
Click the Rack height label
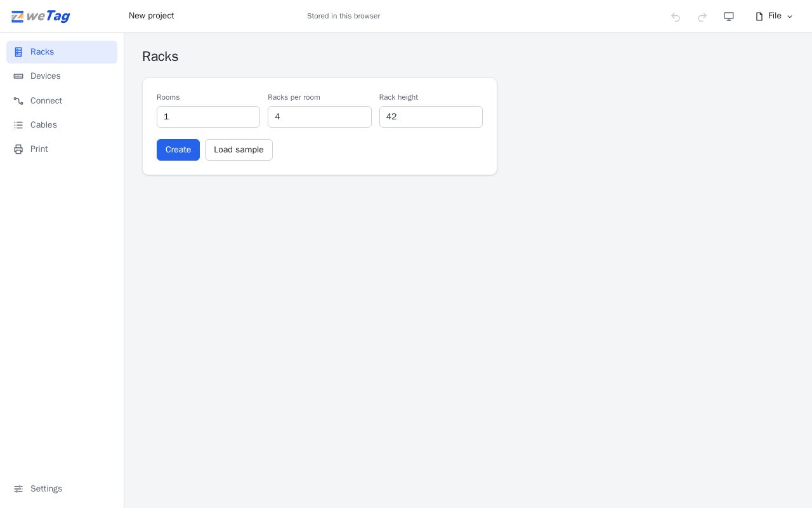point(398,97)
